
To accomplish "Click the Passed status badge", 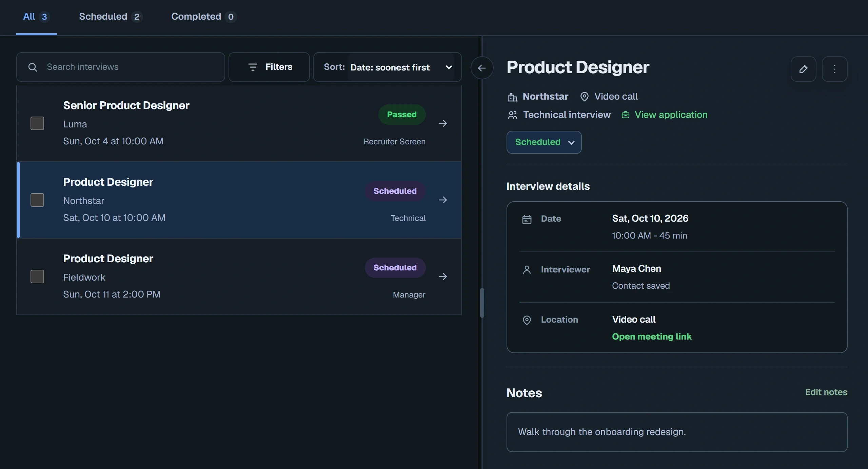I will (402, 115).
